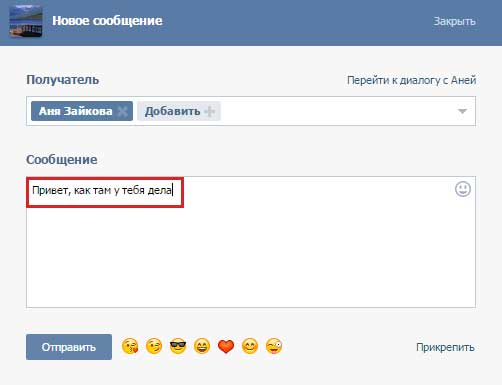The width and height of the screenshot is (502, 385).
Task: Click the Сообщение label
Action: [x=62, y=160]
